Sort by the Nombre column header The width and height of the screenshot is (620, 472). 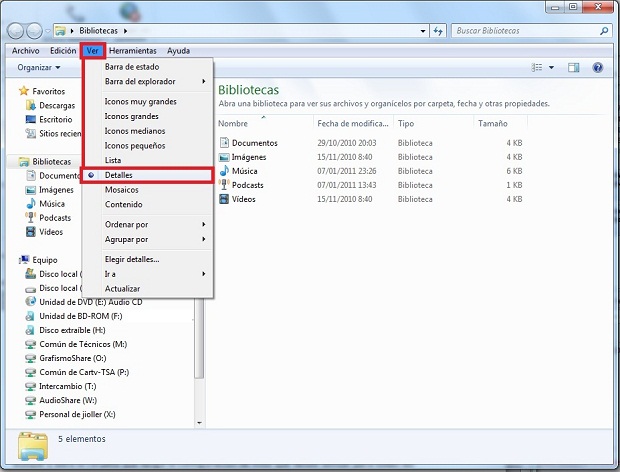point(264,123)
